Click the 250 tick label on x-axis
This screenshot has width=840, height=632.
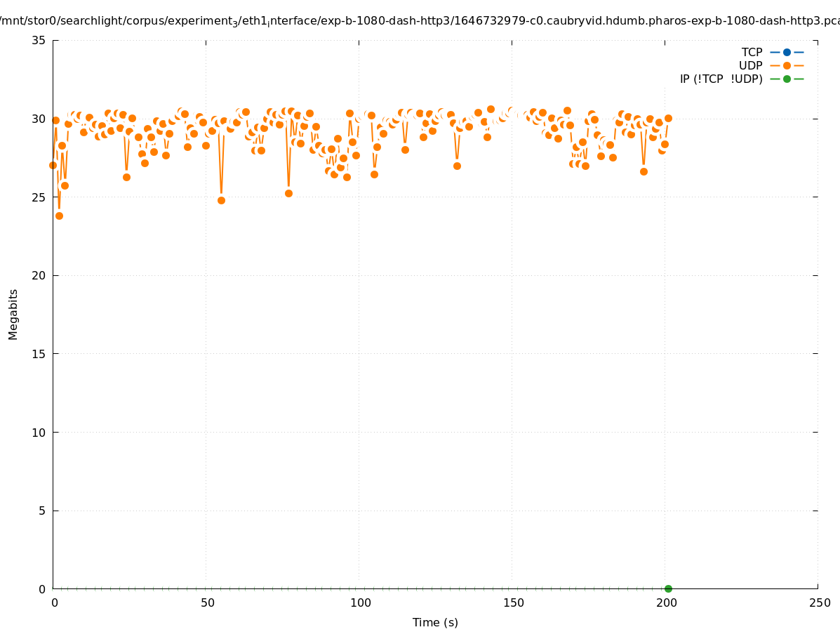tap(819, 603)
